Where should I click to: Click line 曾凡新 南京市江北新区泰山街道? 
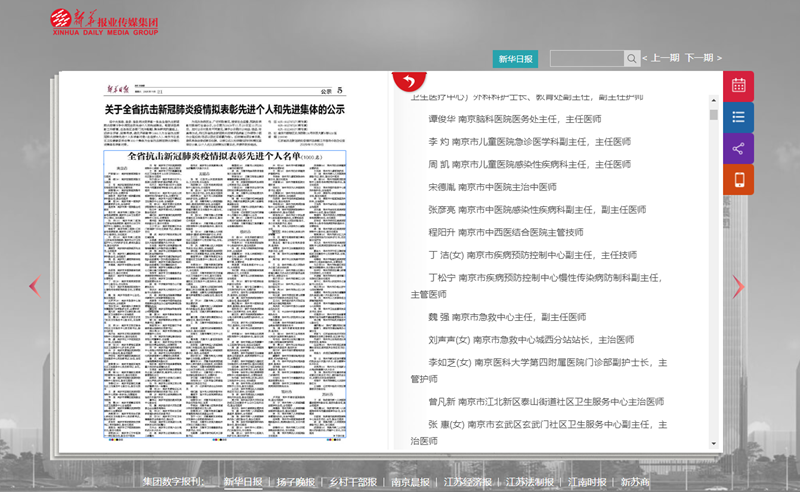click(x=546, y=402)
